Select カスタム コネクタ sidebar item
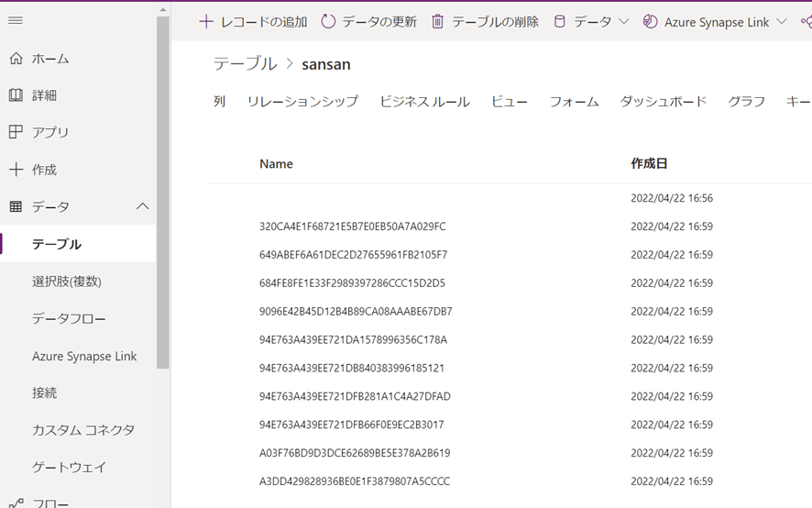This screenshot has height=508, width=812. (x=82, y=430)
